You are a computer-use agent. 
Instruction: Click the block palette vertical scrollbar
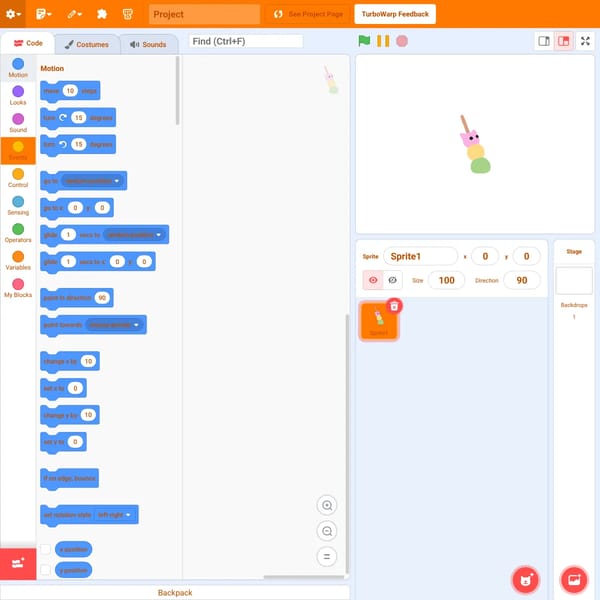click(x=177, y=91)
